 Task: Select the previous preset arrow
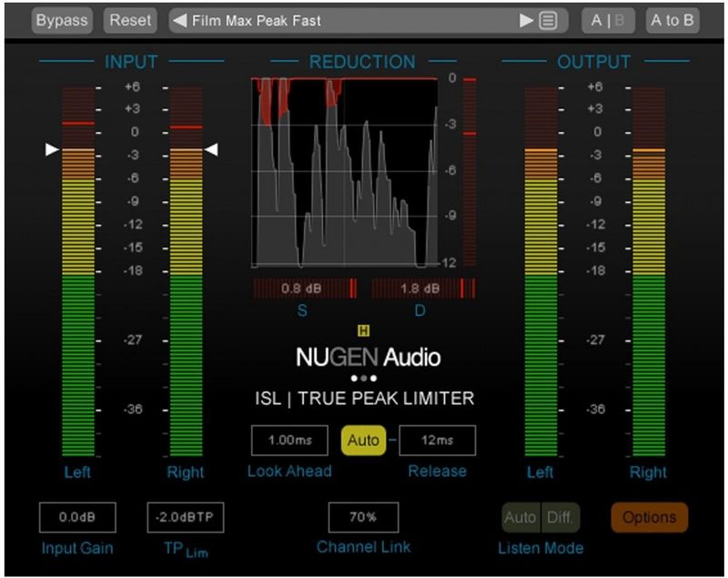pyautogui.click(x=179, y=20)
